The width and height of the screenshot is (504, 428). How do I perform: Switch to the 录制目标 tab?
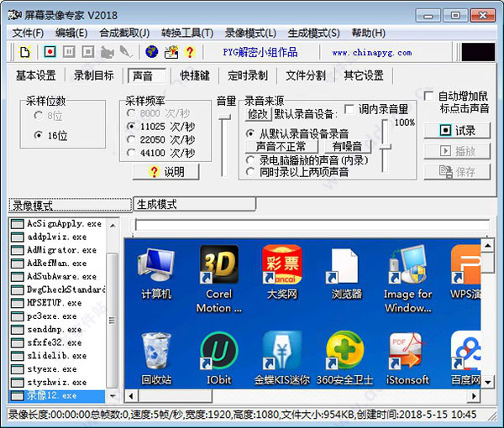[93, 76]
